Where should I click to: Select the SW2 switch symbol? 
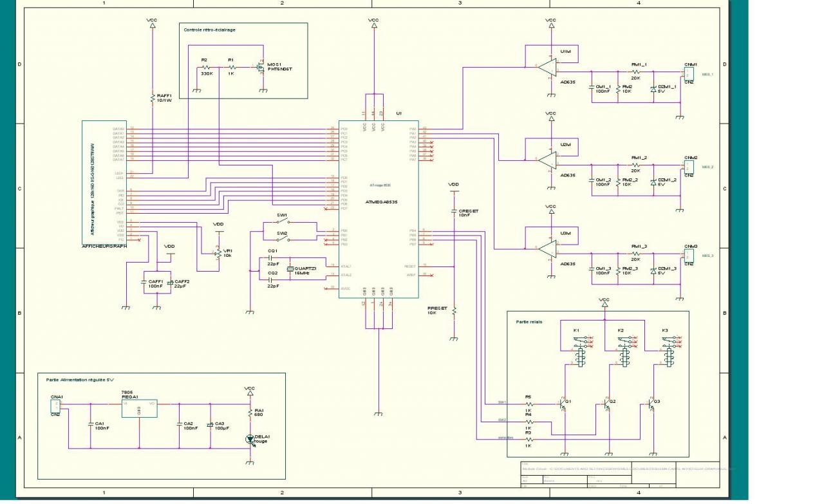coord(283,239)
